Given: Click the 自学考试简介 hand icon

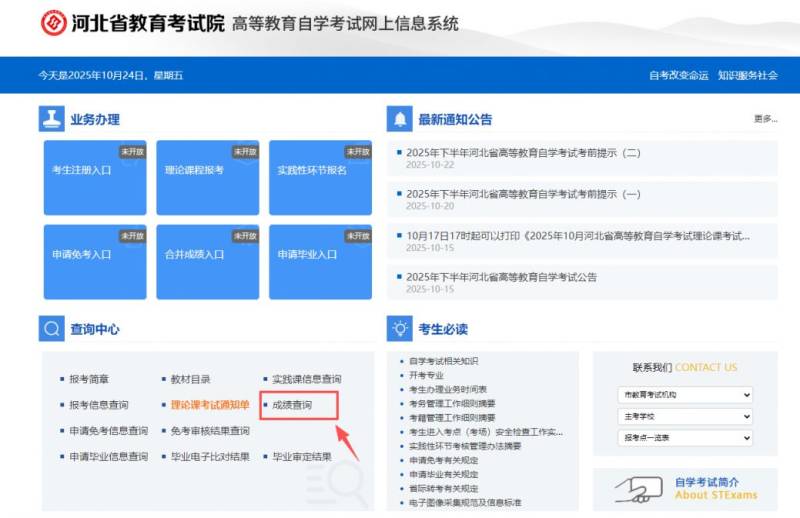Looking at the screenshot, I should [x=638, y=488].
